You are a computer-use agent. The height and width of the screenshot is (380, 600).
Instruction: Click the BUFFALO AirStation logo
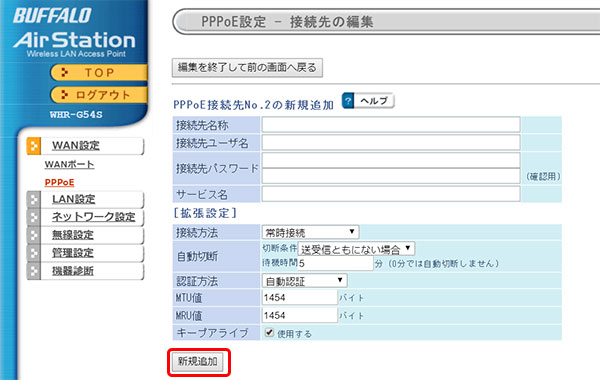tap(74, 33)
